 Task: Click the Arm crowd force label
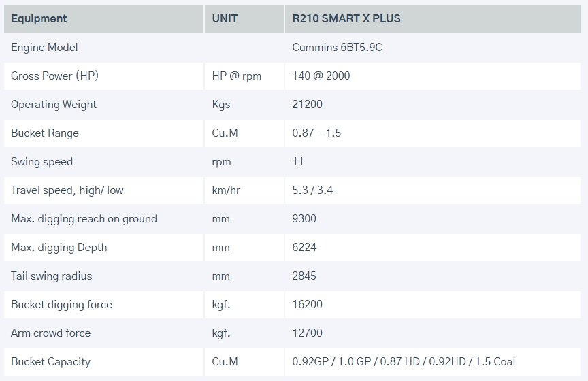tap(50, 333)
